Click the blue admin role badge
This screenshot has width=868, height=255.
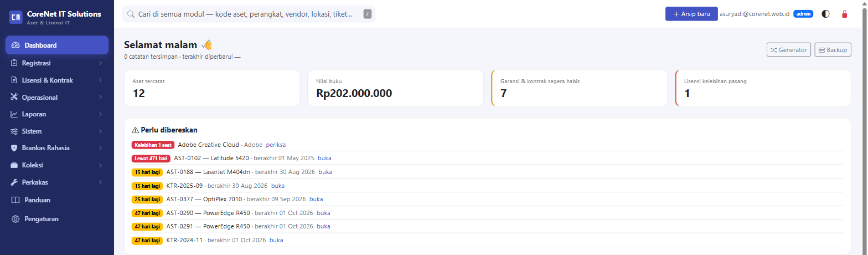(x=803, y=14)
